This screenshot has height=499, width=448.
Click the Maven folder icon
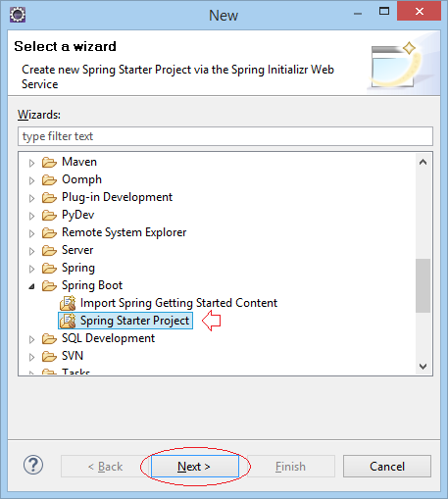(x=49, y=162)
